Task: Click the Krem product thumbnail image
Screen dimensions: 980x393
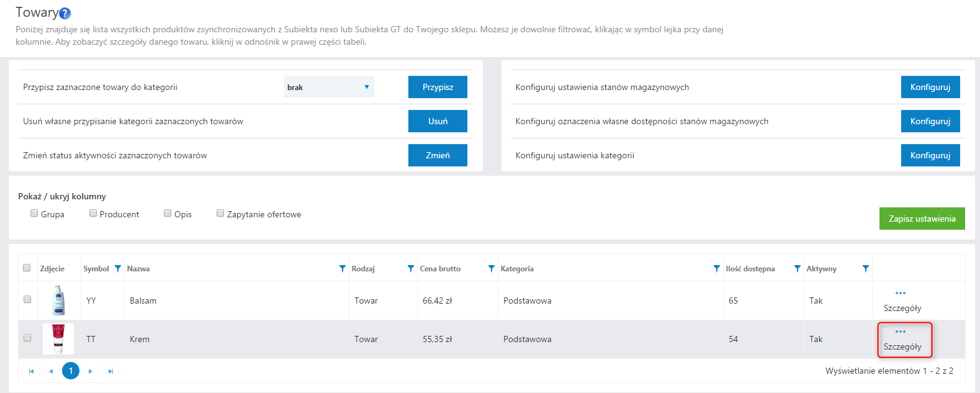Action: tap(58, 339)
